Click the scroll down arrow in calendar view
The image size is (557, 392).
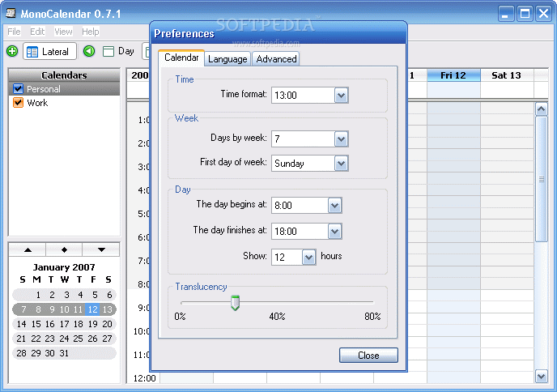541,376
